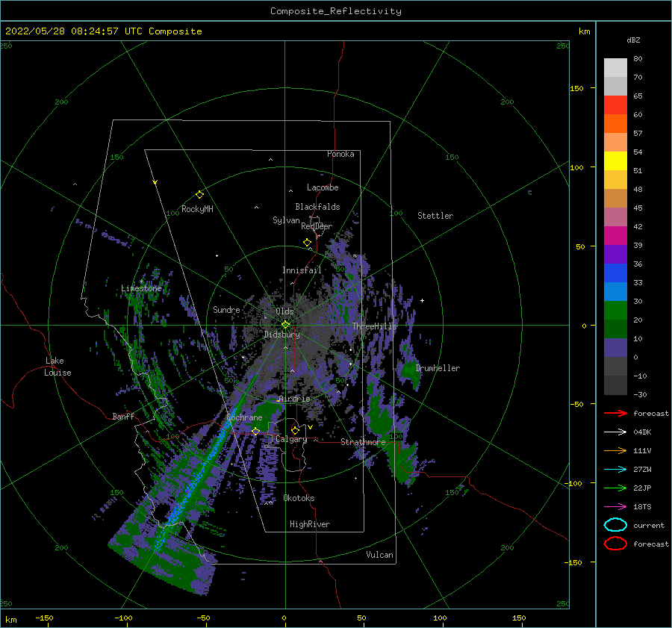The width and height of the screenshot is (672, 628).
Task: Click the red 'forecast' ellipse icon
Action: coord(615,544)
